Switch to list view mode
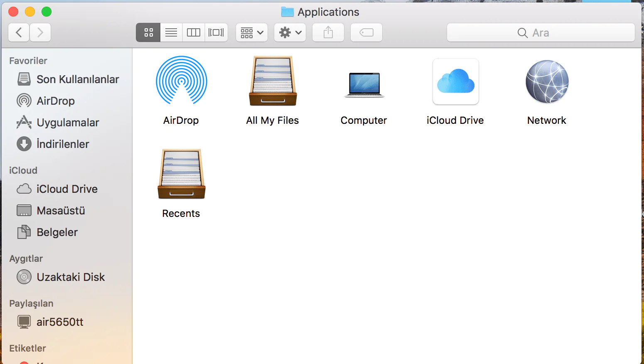This screenshot has height=364, width=644. coord(171,32)
